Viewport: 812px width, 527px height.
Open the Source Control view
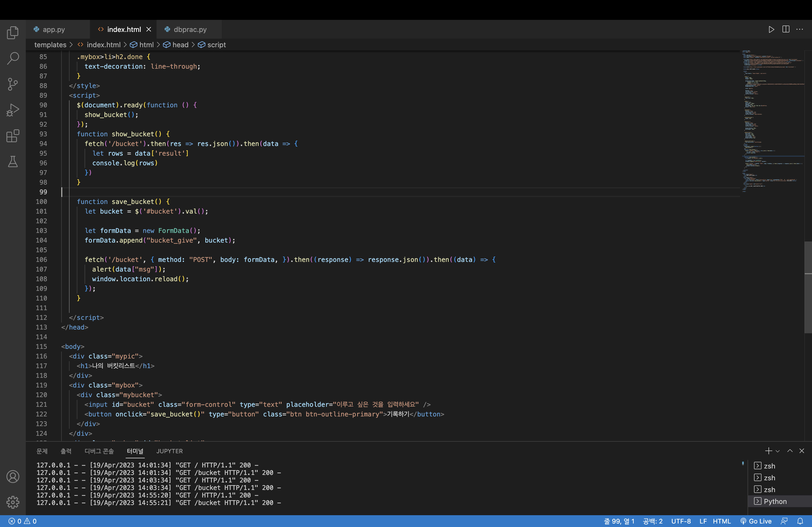point(13,84)
